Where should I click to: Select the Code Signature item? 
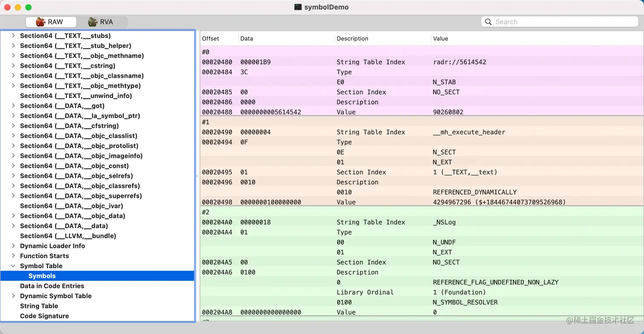click(97, 316)
